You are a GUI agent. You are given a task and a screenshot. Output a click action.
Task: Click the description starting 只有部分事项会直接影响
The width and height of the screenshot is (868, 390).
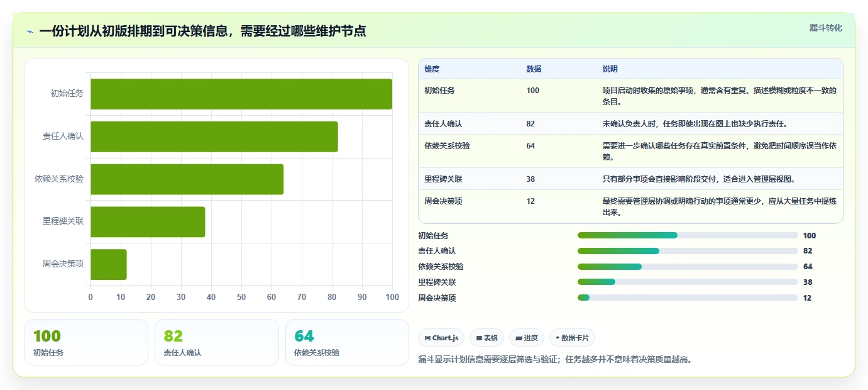tap(699, 179)
